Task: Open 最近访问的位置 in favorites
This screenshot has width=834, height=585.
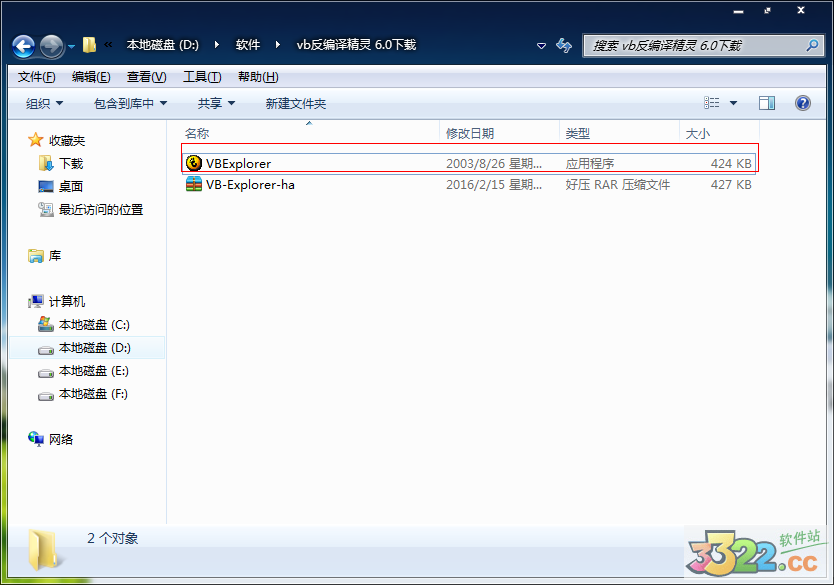Action: tap(101, 210)
